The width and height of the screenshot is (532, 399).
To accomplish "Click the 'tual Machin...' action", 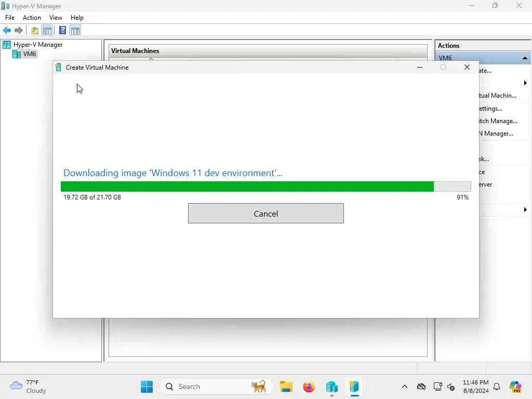I will (x=498, y=96).
